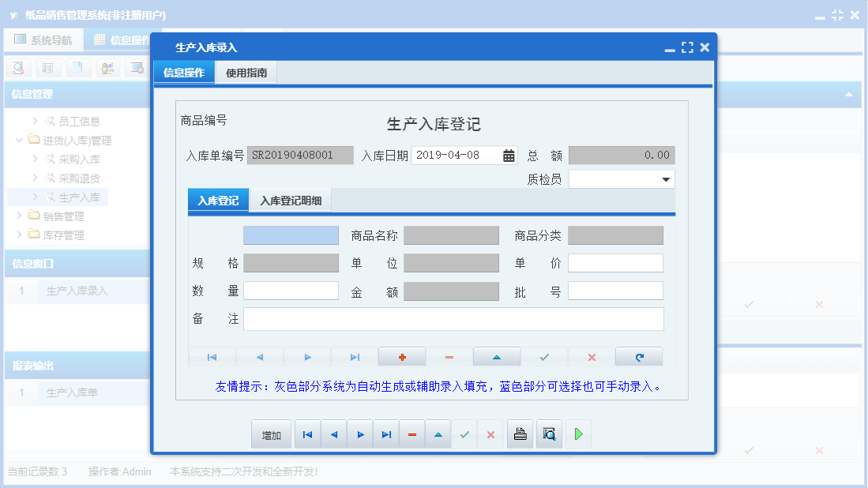The width and height of the screenshot is (868, 488).
Task: Switch to the 入库登记明细 tab
Action: (x=292, y=200)
